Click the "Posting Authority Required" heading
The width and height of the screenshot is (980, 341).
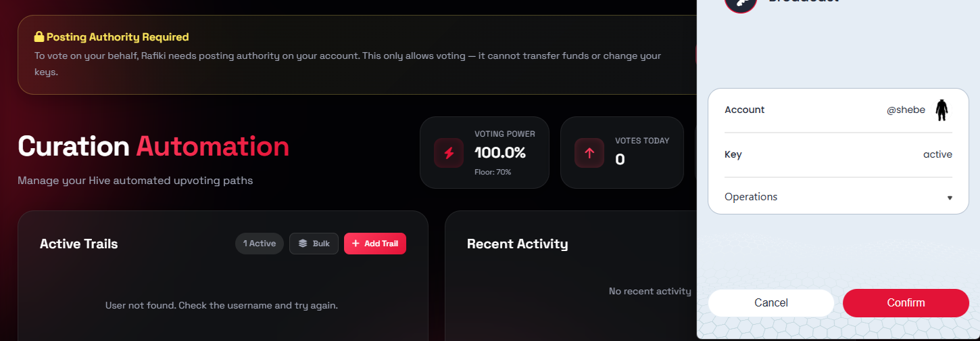tap(118, 37)
